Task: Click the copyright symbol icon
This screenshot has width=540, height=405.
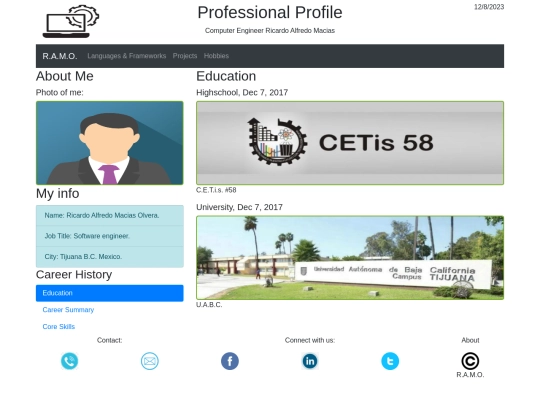Action: point(470,361)
